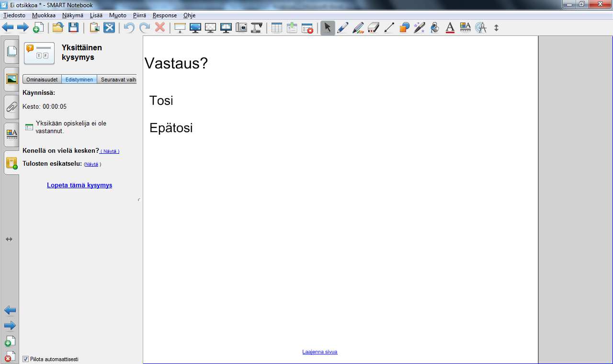613x364 pixels.
Task: Choose the Select arrow tool
Action: click(328, 28)
